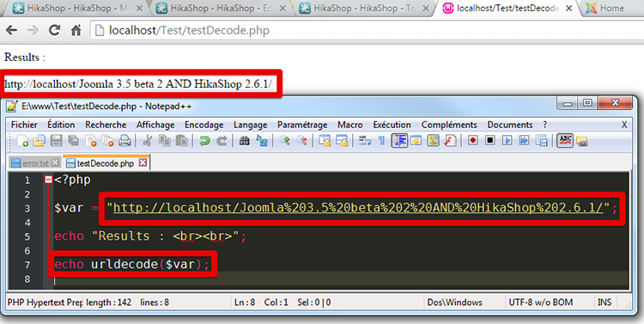This screenshot has width=644, height=324.
Task: Toggle show all characters pilcrow icon
Action: click(x=381, y=141)
